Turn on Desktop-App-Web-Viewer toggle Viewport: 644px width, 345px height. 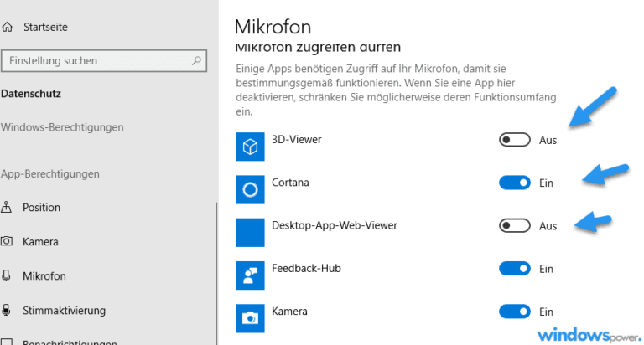[x=515, y=225]
